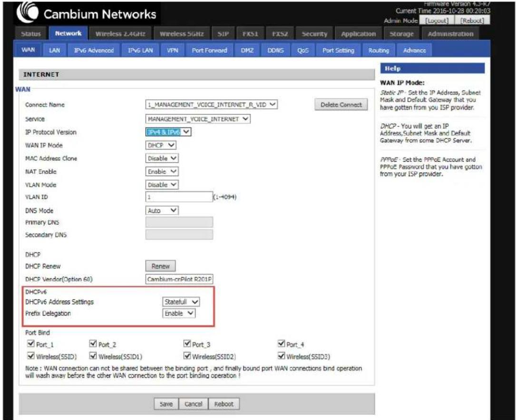This screenshot has height=420, width=516.
Task: Click the Current Time text
Action: pos(443,11)
